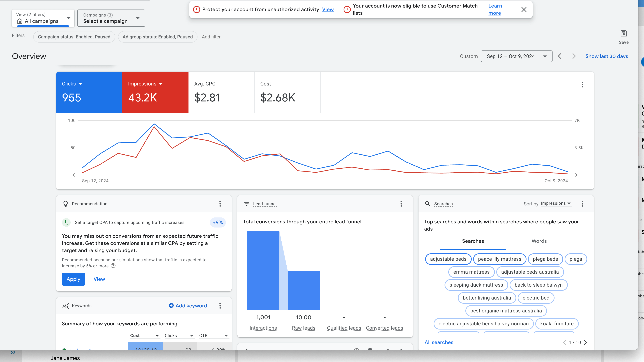
Task: Select the Cost scorecard
Action: [287, 92]
